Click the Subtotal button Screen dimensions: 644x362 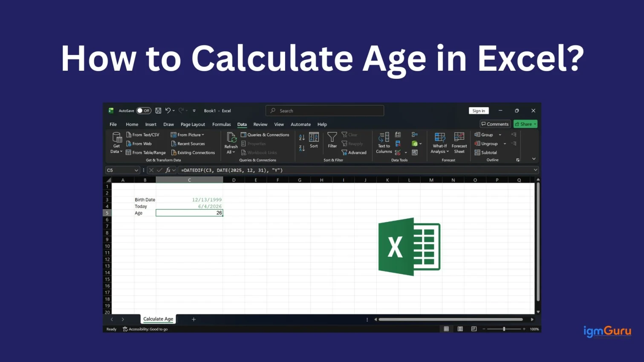pos(486,152)
